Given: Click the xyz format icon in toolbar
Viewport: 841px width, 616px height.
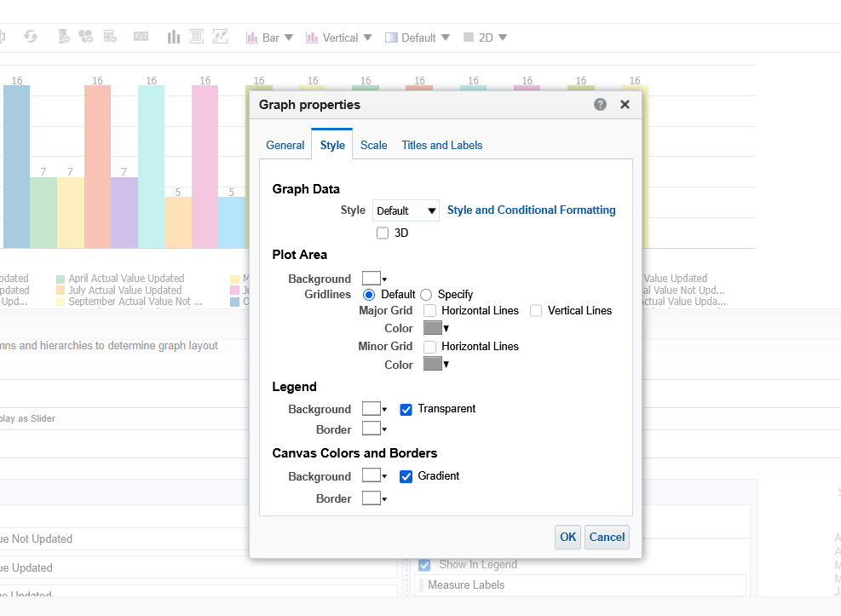Looking at the screenshot, I should coord(141,37).
